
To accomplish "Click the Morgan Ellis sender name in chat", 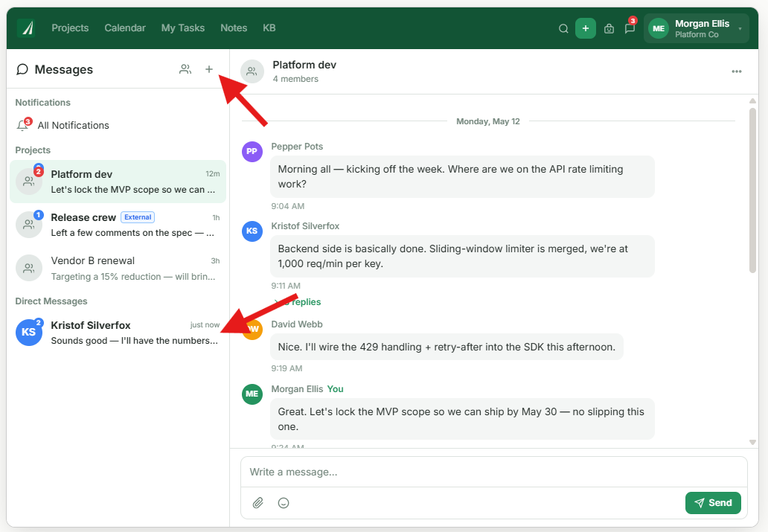I will pyautogui.click(x=297, y=389).
